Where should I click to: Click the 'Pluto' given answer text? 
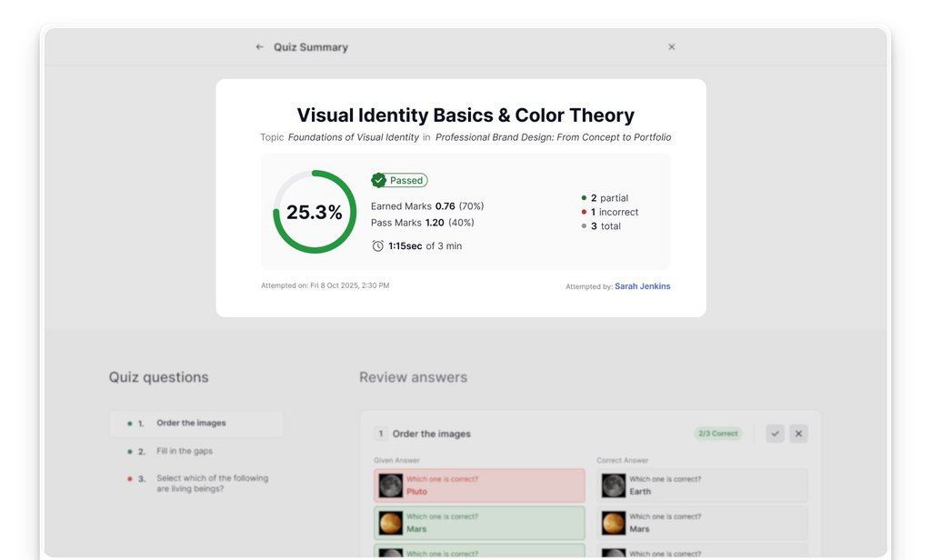point(416,492)
